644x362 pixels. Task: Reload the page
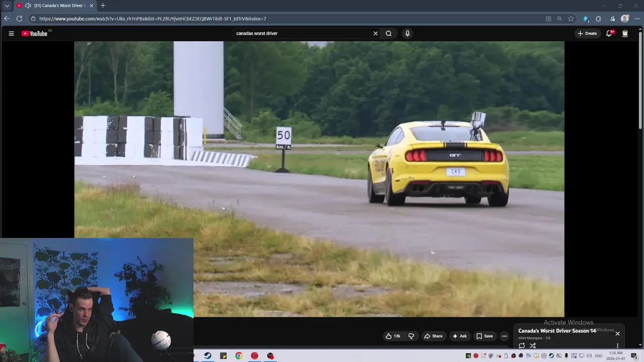(x=19, y=19)
